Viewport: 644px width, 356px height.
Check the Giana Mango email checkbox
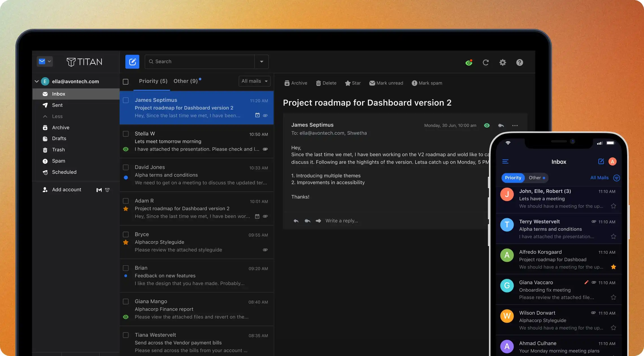click(x=126, y=301)
